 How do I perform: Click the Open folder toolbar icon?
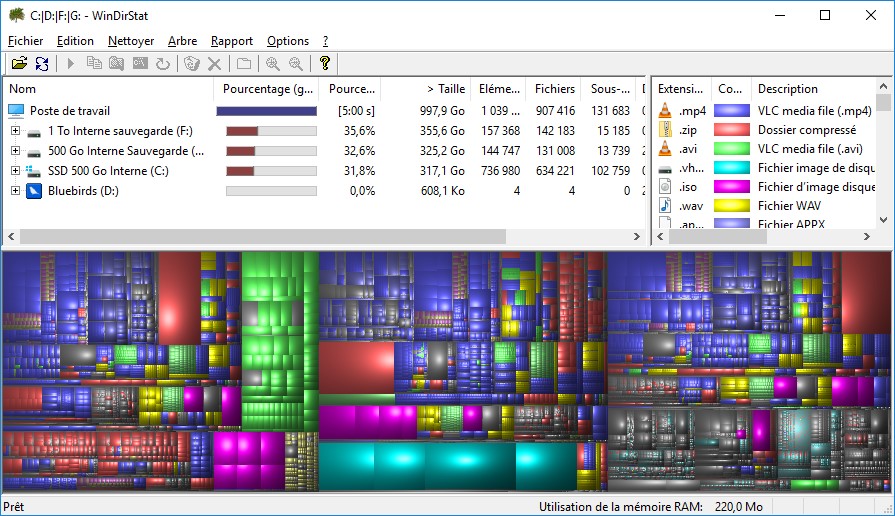(18, 64)
